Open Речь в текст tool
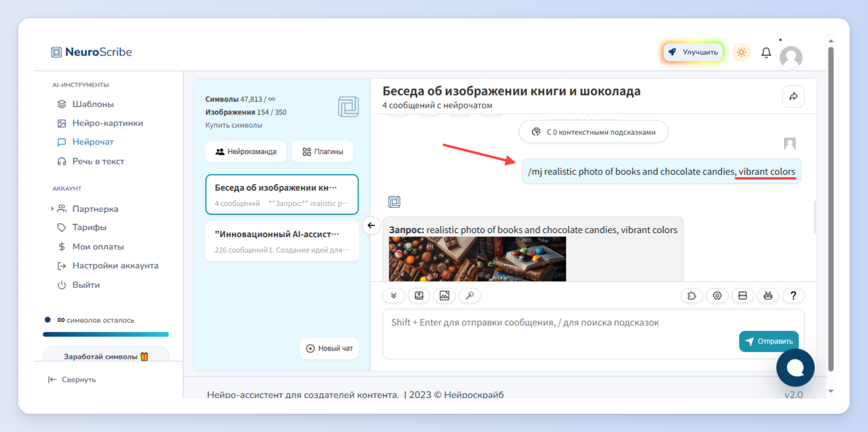 (x=98, y=161)
